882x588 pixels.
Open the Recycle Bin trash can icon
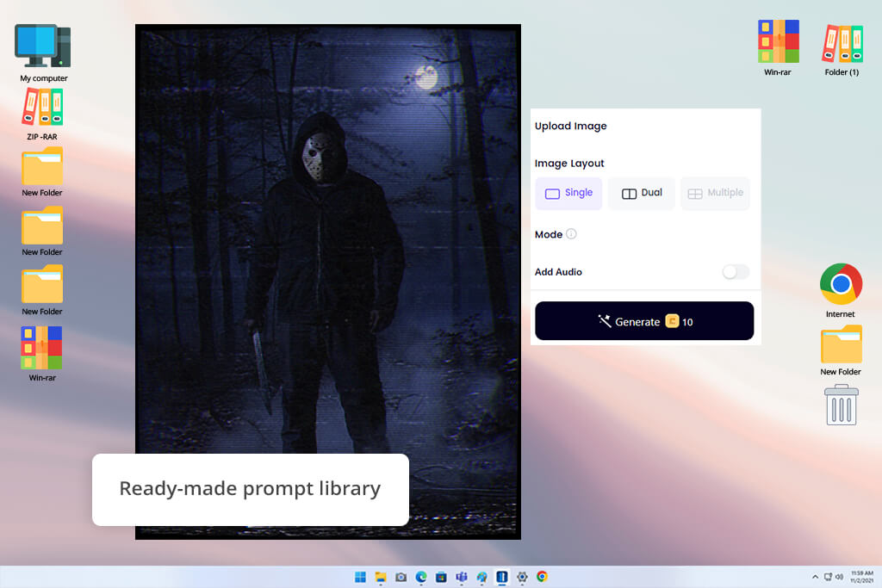click(x=841, y=405)
